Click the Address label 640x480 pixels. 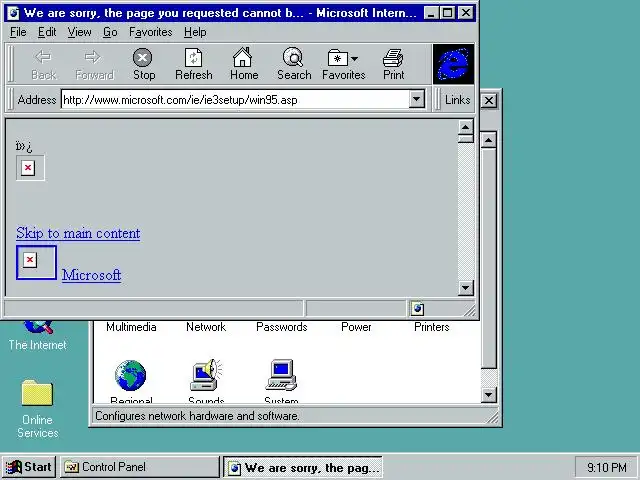37,100
